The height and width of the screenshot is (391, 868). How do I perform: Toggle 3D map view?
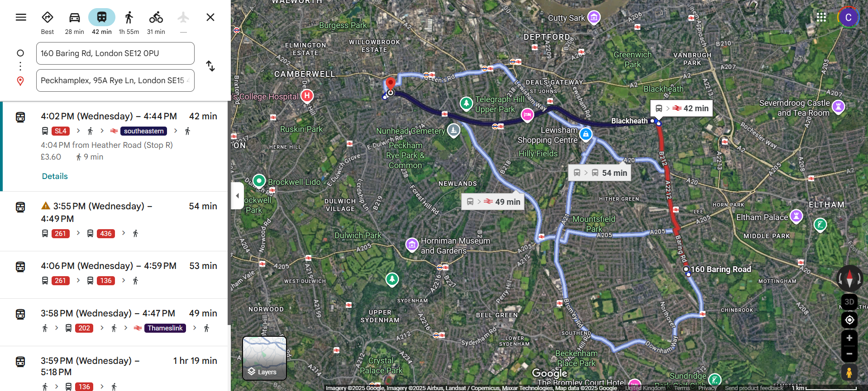click(849, 302)
